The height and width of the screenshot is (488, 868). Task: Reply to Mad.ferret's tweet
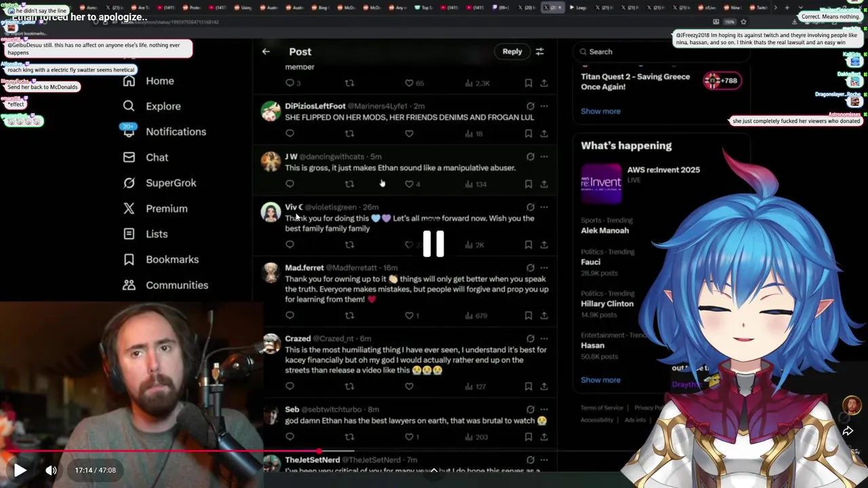tap(290, 315)
